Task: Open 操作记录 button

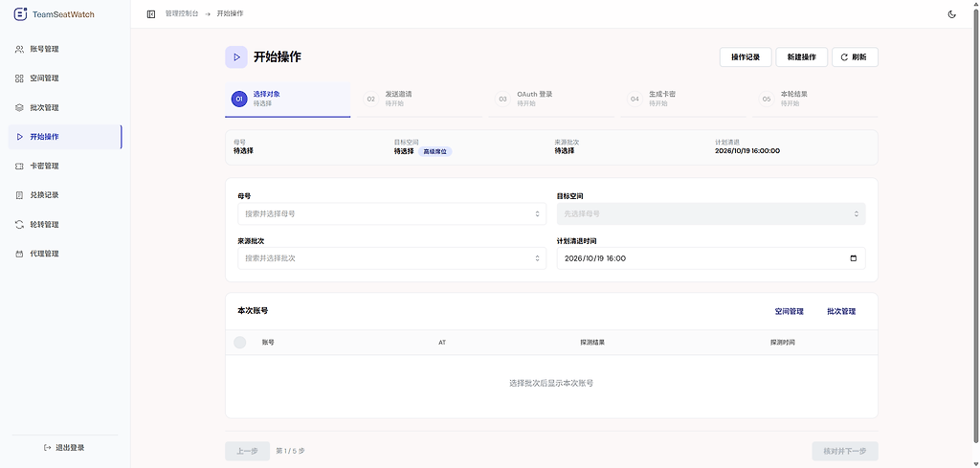Action: coord(746,56)
